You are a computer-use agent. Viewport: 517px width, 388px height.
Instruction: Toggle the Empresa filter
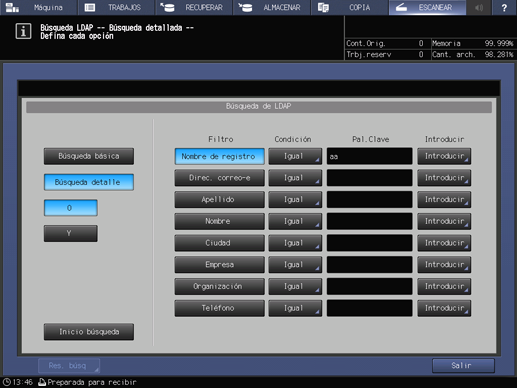[x=219, y=265]
